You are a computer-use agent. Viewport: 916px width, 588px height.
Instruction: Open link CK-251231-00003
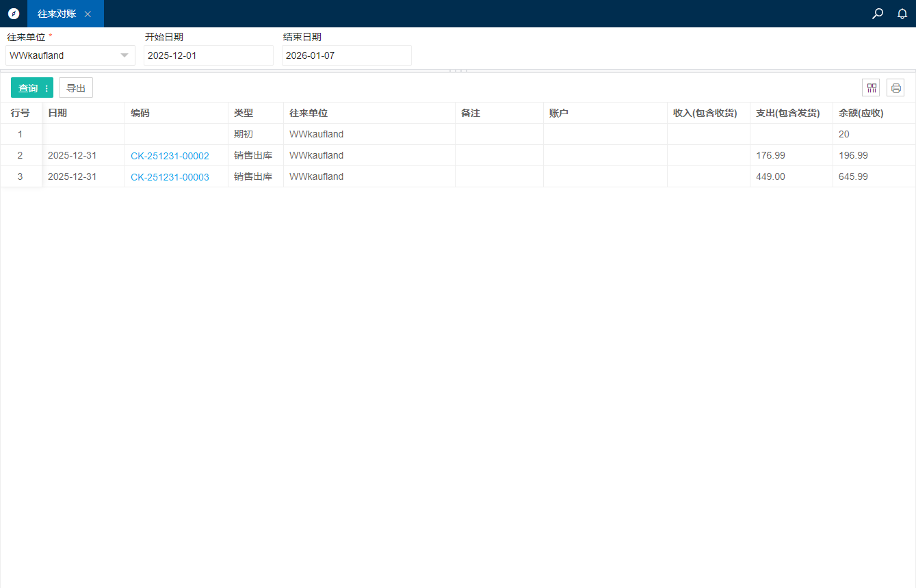click(x=170, y=177)
